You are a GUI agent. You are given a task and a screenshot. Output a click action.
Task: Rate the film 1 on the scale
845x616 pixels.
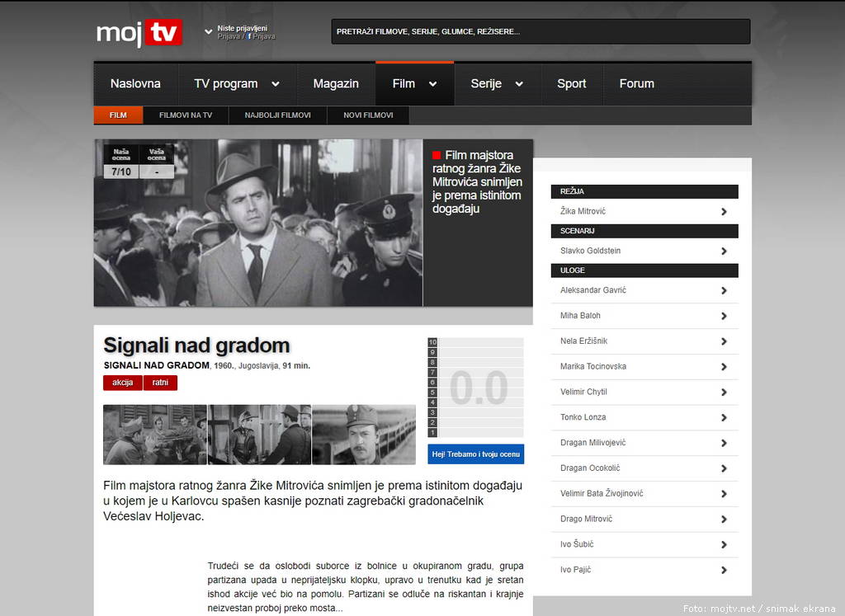432,432
